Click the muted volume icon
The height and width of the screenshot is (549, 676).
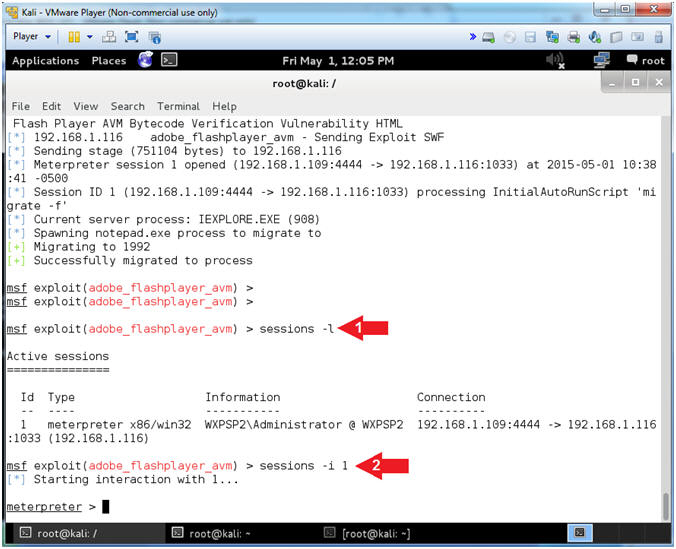click(555, 60)
